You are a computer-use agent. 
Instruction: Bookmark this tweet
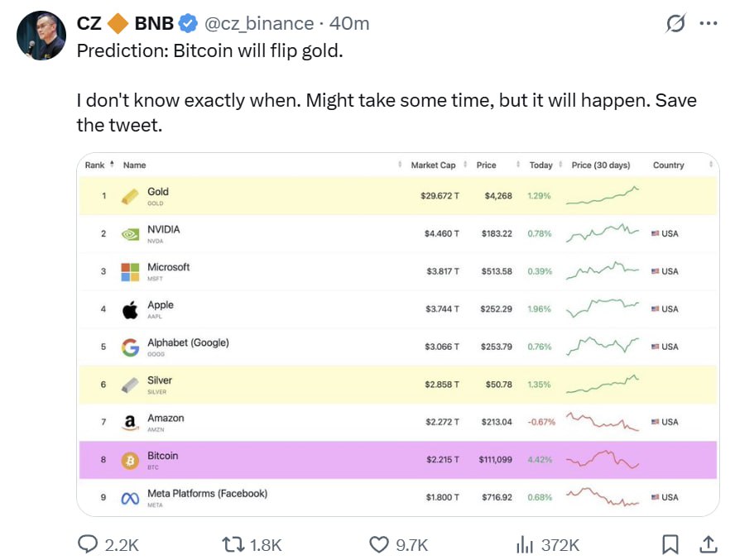[670, 543]
